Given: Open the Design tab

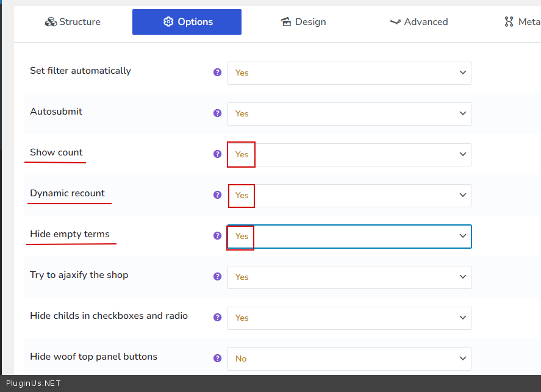Looking at the screenshot, I should click(303, 22).
